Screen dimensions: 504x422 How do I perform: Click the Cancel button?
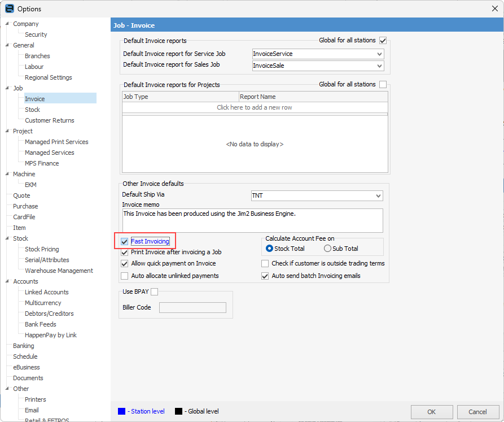pyautogui.click(x=477, y=412)
